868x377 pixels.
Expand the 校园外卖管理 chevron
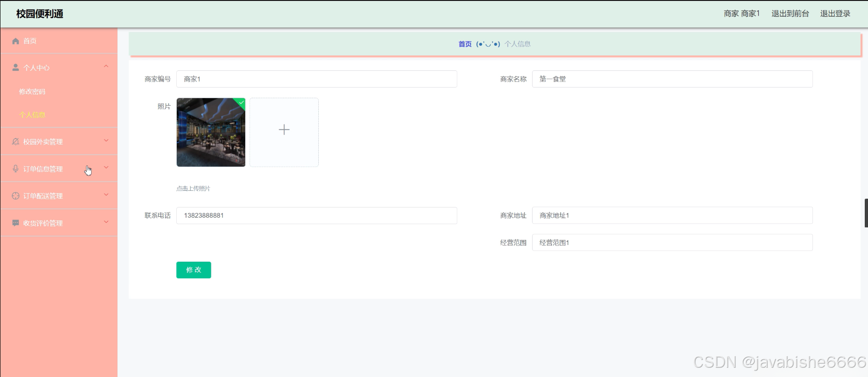(106, 140)
